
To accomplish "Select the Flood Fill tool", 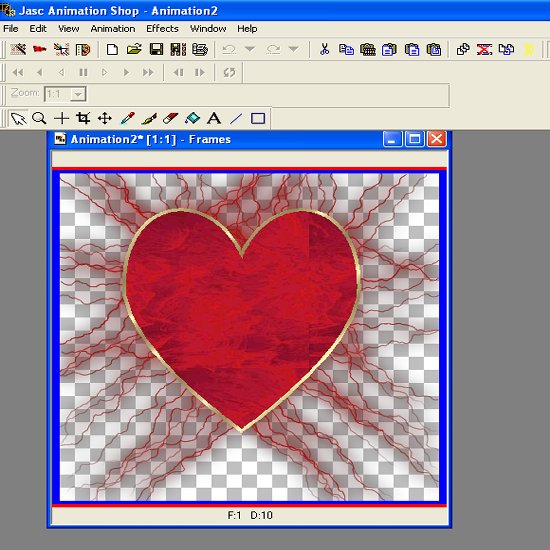I will click(x=192, y=118).
